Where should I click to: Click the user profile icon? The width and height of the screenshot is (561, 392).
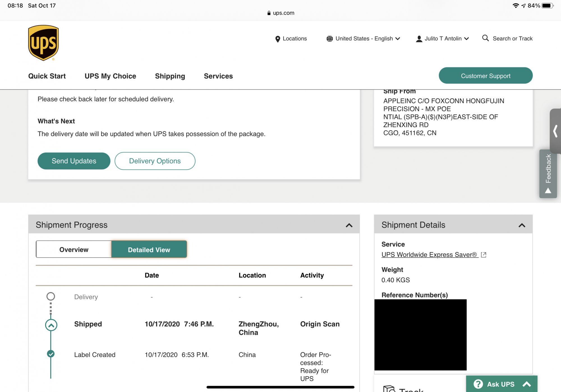(x=419, y=39)
